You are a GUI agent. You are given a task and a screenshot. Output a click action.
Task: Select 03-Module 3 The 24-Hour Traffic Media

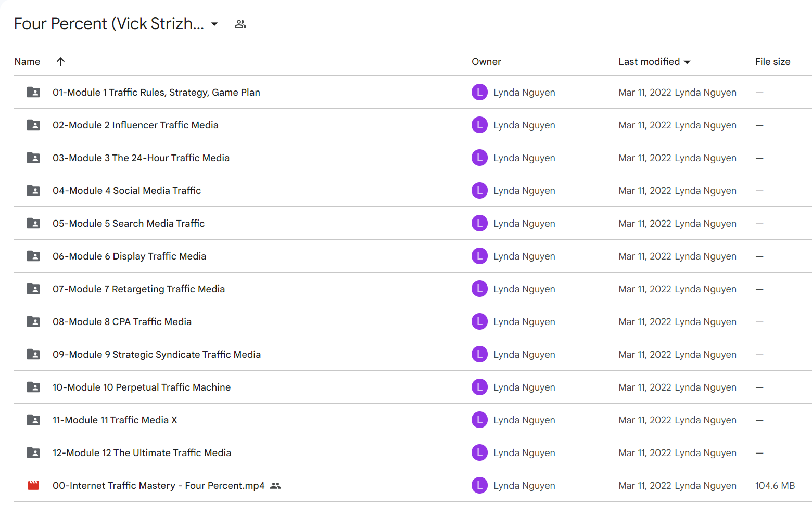tap(141, 158)
